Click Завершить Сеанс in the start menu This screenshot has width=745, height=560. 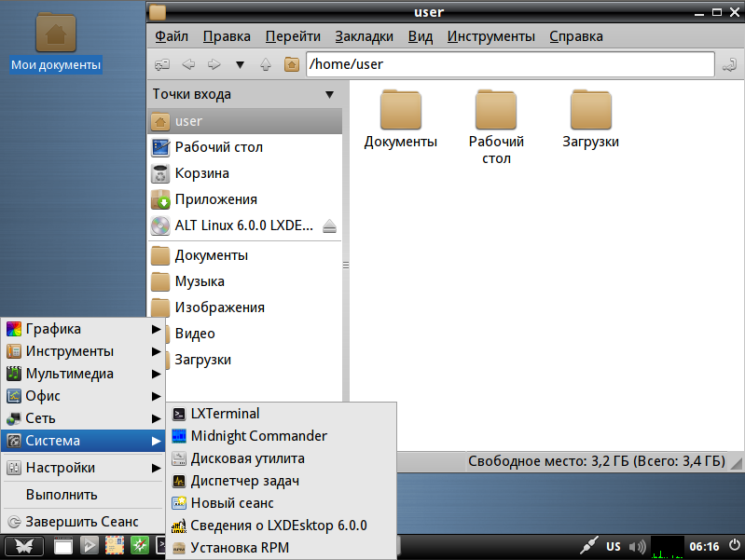pos(84,522)
